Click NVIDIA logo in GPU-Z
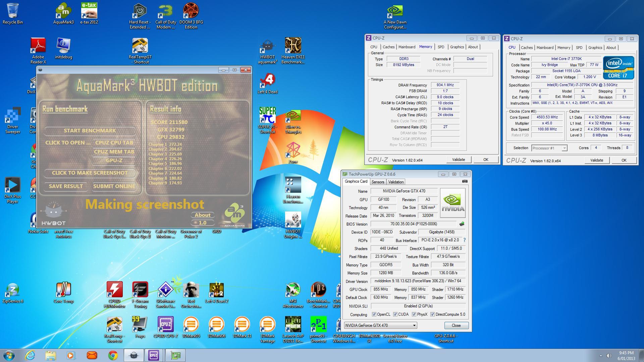The height and width of the screenshot is (362, 644). pos(453,203)
